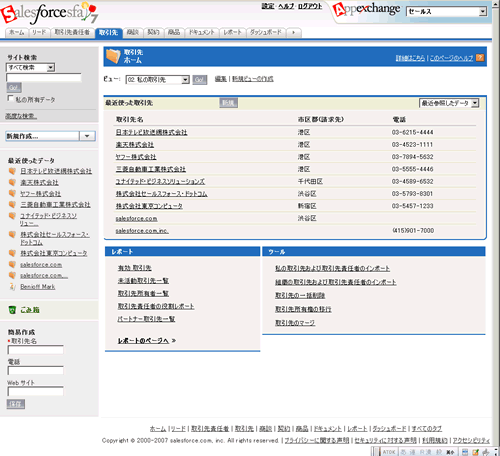Click the more-tabs arrow tab
This screenshot has height=456, width=500.
tap(294, 32)
